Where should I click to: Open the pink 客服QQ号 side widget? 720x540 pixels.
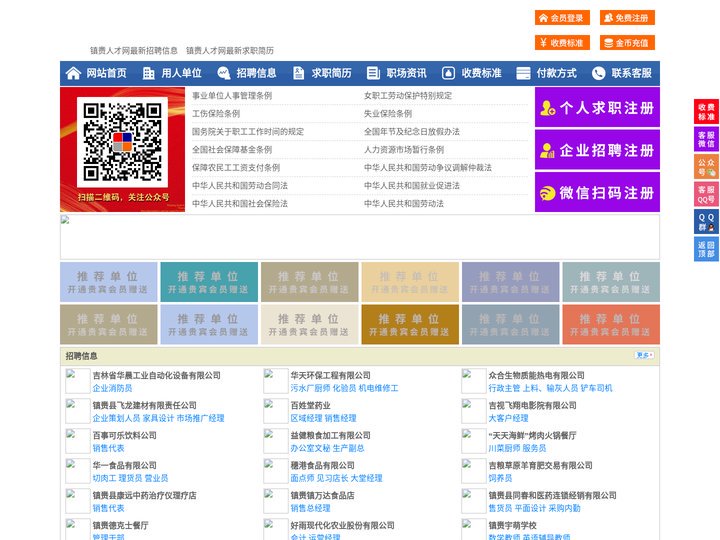tap(706, 194)
